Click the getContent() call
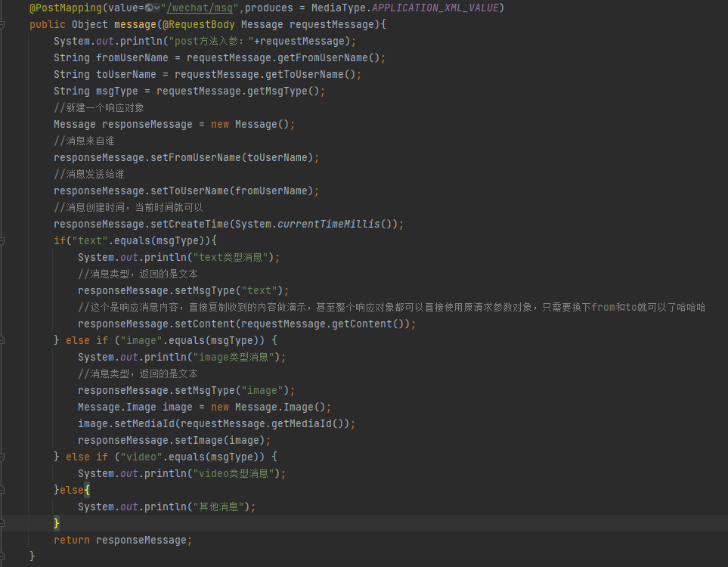Viewport: 728px width, 567px height. [368, 324]
